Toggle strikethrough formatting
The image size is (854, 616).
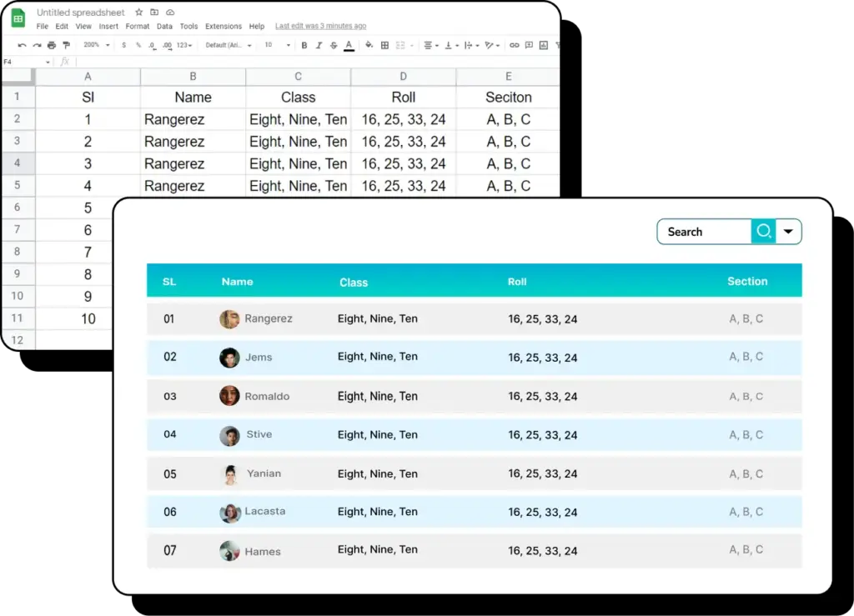click(x=332, y=45)
